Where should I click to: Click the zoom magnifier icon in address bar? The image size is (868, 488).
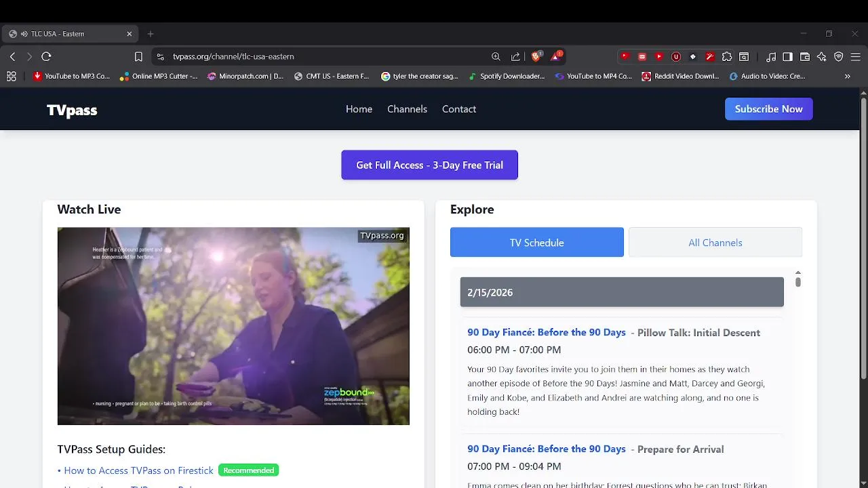496,57
